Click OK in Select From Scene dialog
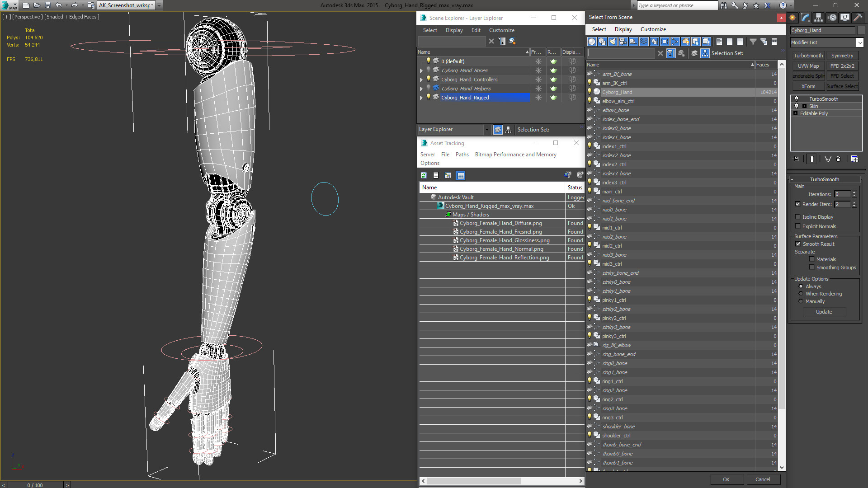 tap(726, 479)
